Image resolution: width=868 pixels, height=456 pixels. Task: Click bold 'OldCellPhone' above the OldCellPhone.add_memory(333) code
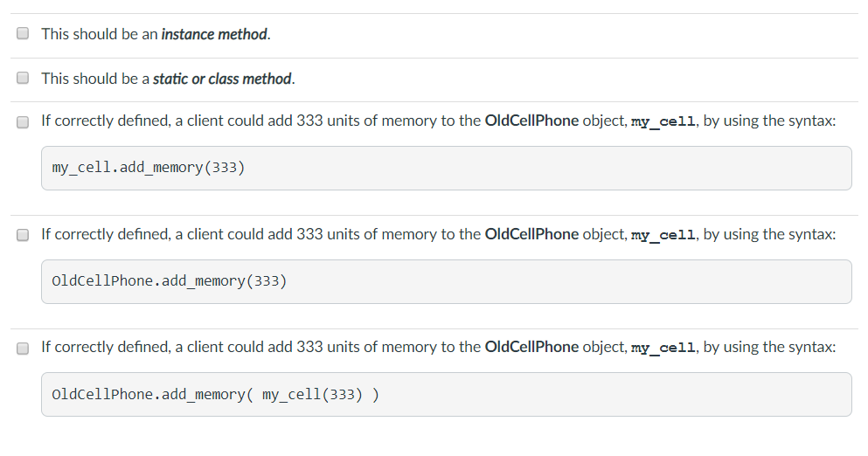click(x=531, y=234)
